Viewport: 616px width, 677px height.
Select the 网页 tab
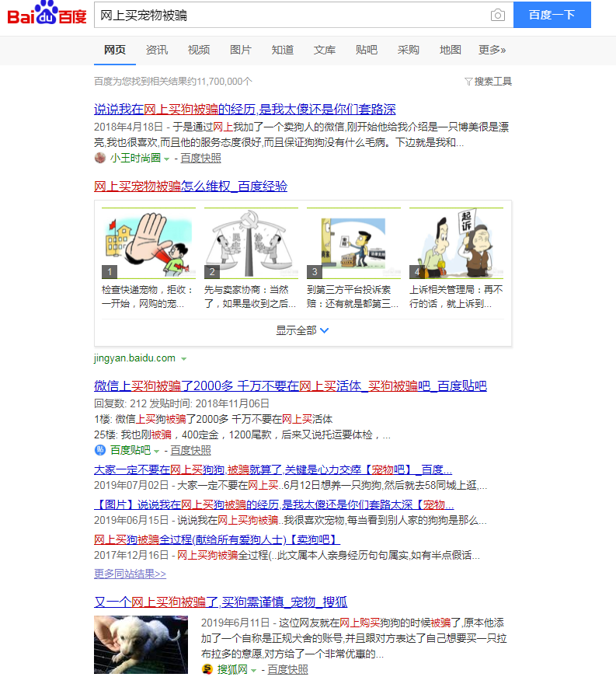[x=115, y=50]
